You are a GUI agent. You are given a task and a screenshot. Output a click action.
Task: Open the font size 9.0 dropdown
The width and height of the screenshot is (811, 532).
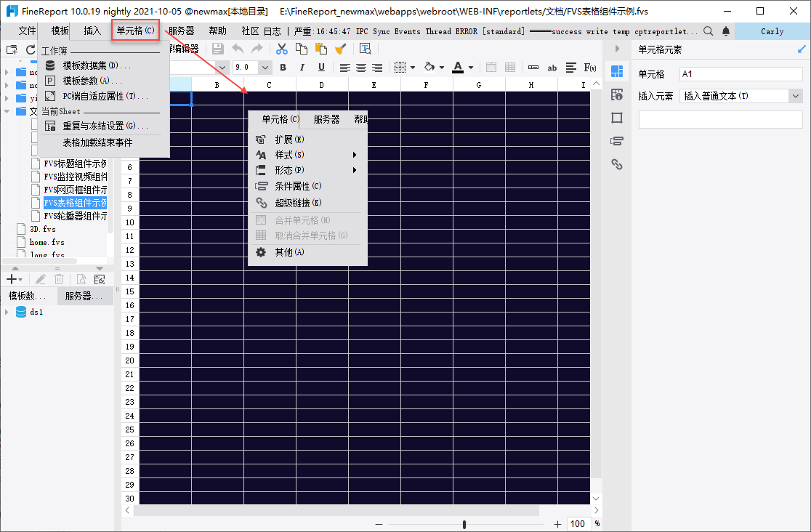pyautogui.click(x=265, y=68)
